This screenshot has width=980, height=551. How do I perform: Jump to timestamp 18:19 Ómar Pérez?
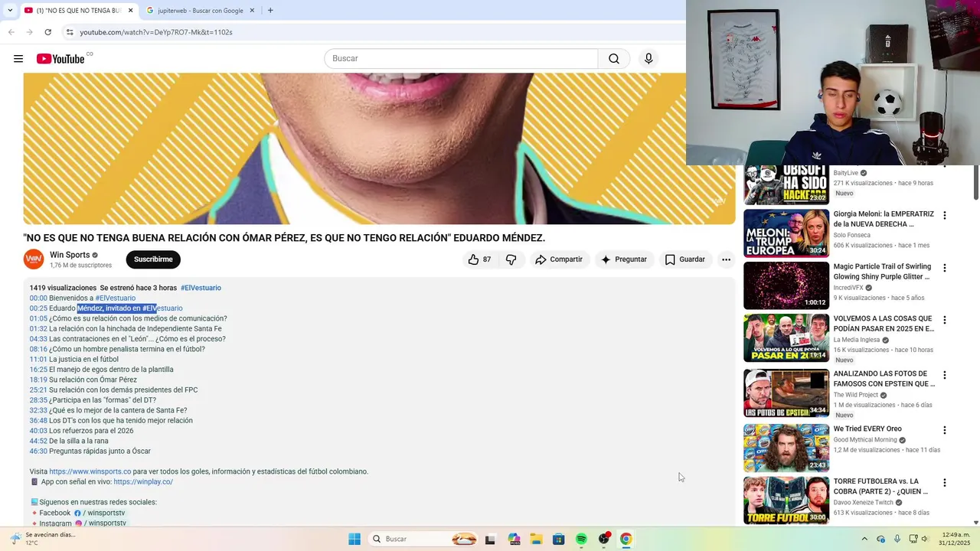(x=38, y=380)
